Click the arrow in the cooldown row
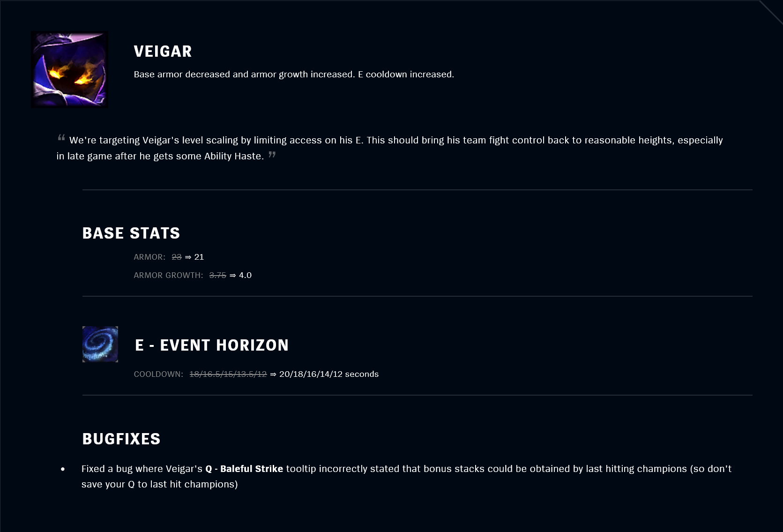The image size is (783, 532). click(x=273, y=375)
